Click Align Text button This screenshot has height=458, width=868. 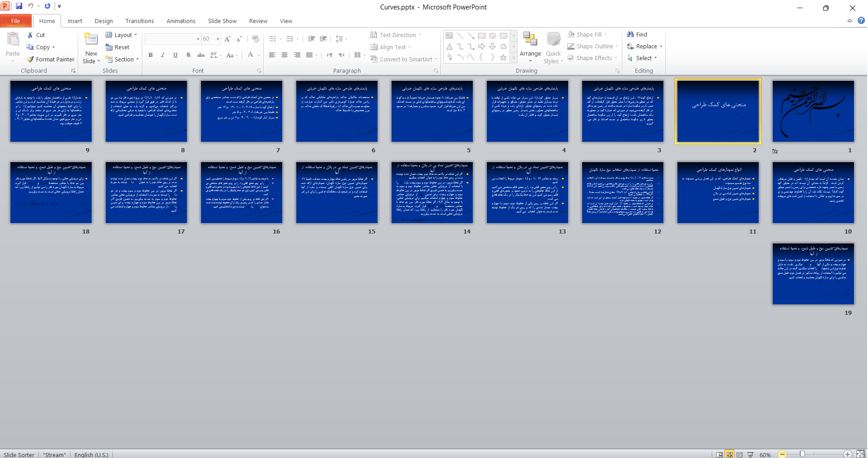[x=391, y=47]
